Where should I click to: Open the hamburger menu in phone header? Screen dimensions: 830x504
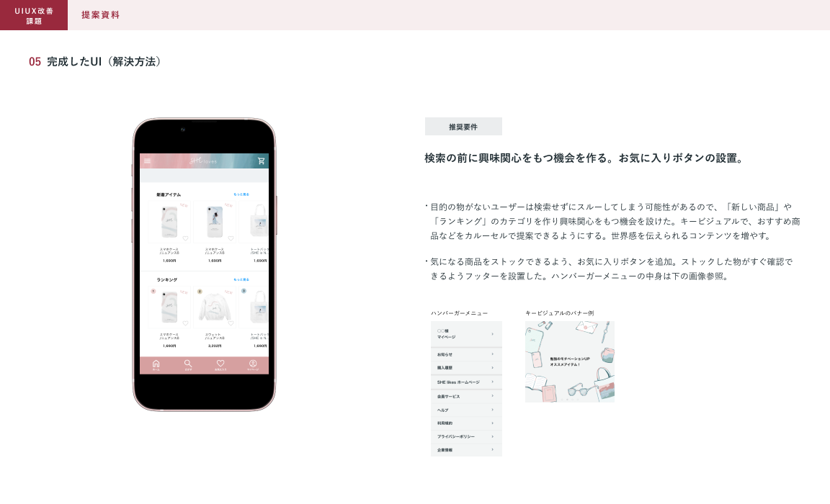pos(148,161)
